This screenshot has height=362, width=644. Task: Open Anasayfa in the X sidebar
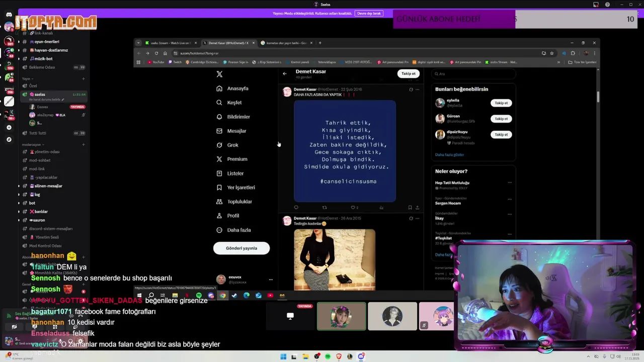point(232,88)
